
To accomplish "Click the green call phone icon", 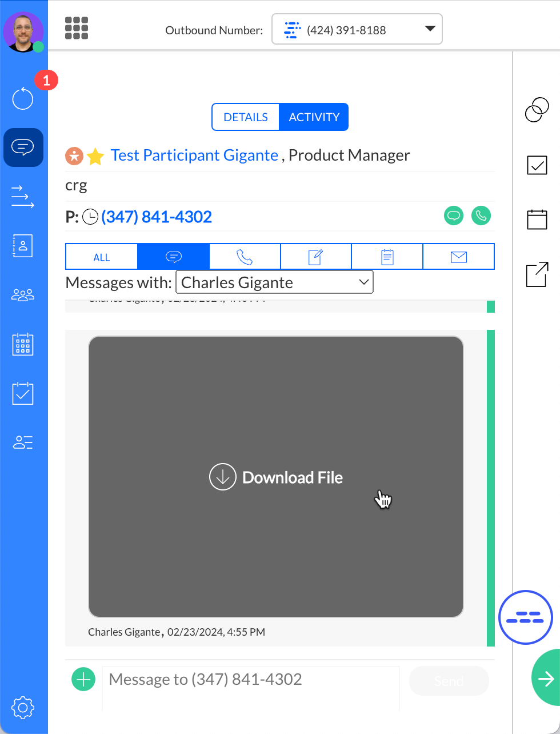I will [481, 216].
